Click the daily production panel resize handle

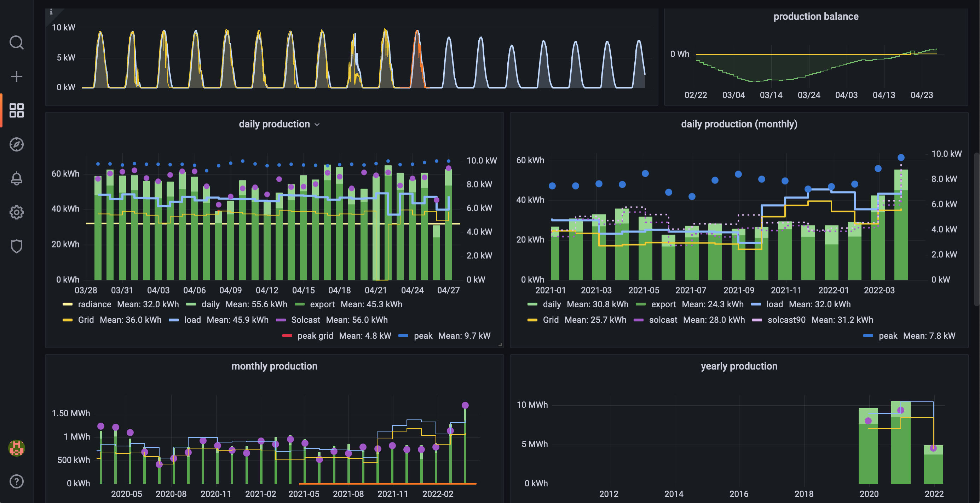500,344
